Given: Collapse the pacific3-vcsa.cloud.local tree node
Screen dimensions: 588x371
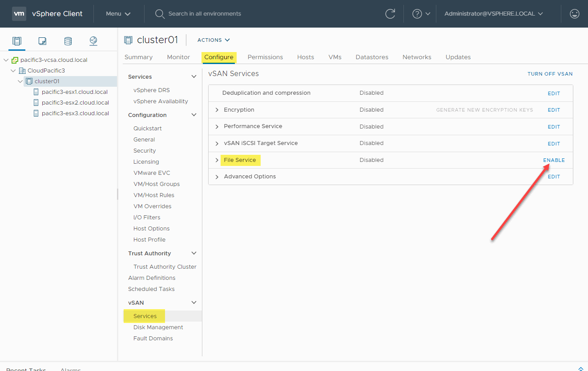Looking at the screenshot, I should [x=6, y=60].
